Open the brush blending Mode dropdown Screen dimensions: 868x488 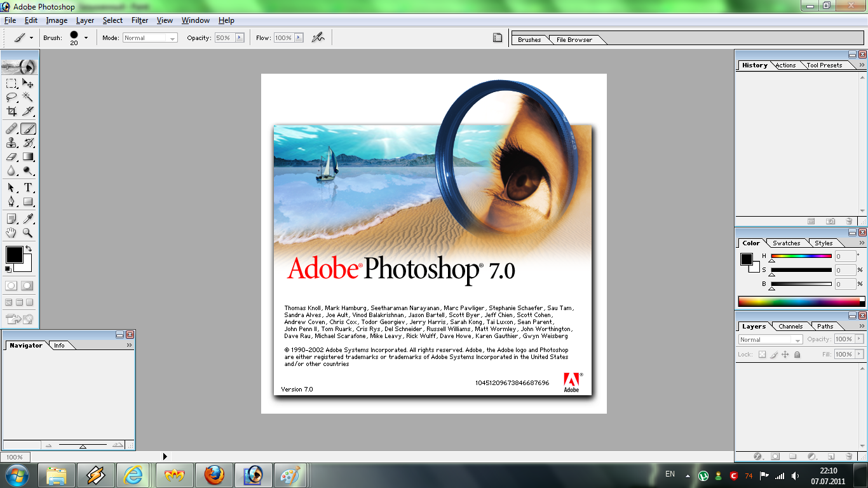pos(150,38)
